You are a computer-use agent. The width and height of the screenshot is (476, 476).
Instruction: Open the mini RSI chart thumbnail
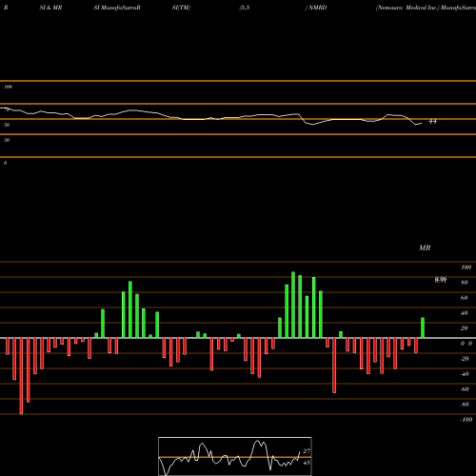tap(235, 456)
